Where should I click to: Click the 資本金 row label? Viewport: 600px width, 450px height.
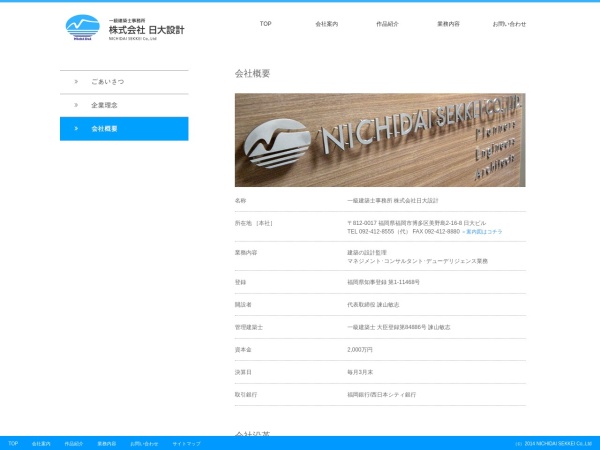(x=243, y=350)
